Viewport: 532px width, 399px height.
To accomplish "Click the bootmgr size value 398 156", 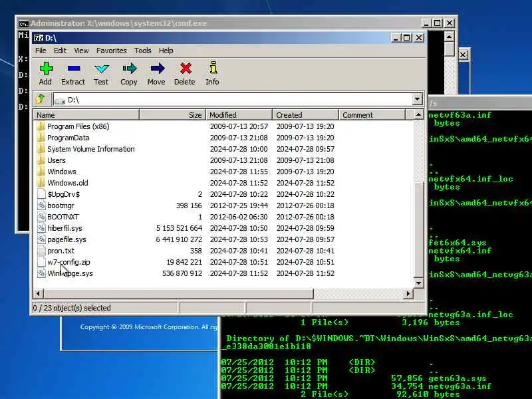I will [x=189, y=205].
